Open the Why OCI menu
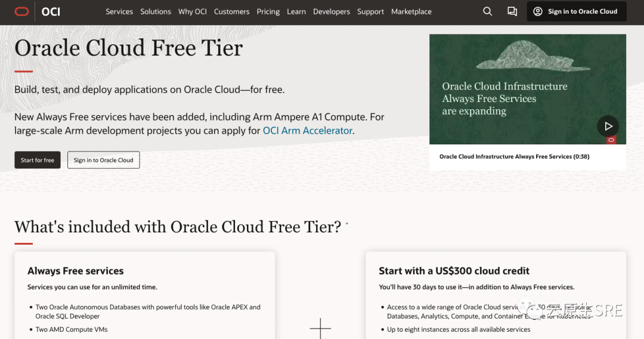Image resolution: width=644 pixels, height=339 pixels. click(192, 11)
